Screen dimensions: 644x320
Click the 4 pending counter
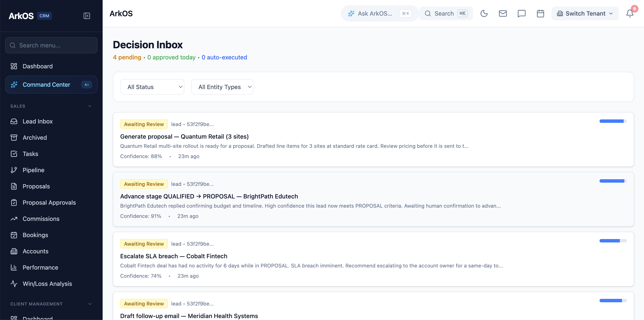pos(127,57)
